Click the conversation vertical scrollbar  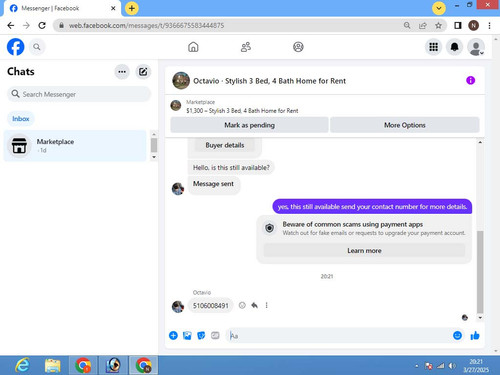point(480,272)
